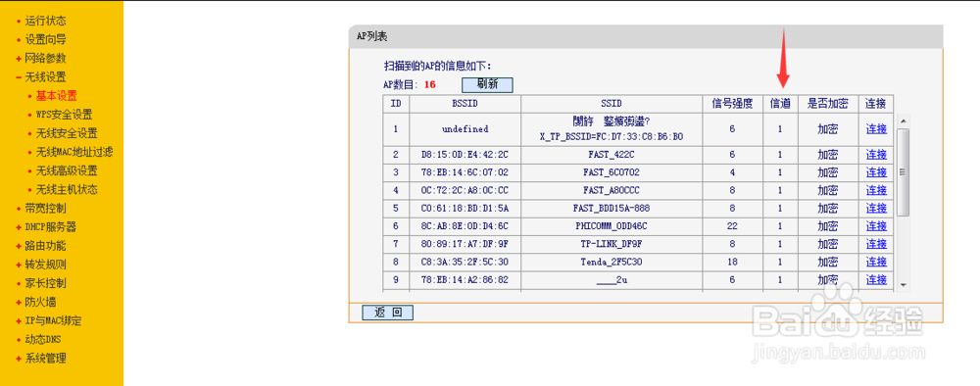Click the 信道 column header

[780, 103]
